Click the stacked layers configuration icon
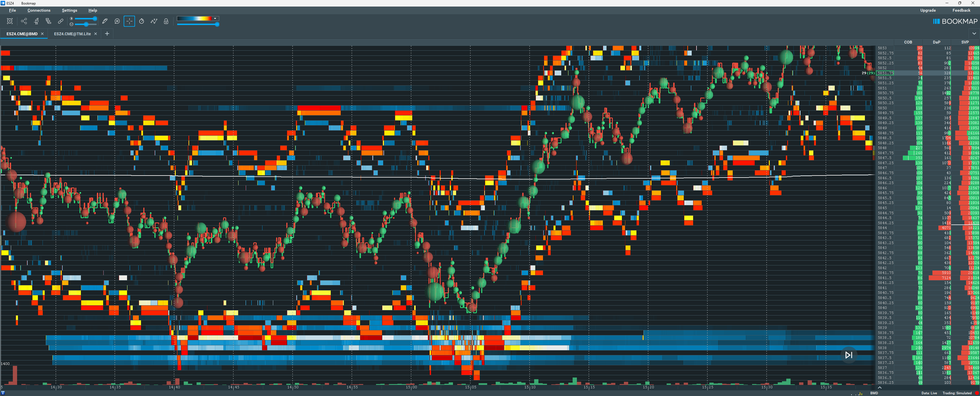980x396 pixels. pos(48,21)
